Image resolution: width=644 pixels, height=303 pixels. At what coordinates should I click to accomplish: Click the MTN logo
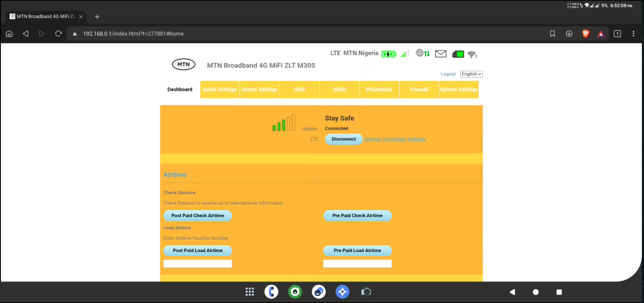184,64
